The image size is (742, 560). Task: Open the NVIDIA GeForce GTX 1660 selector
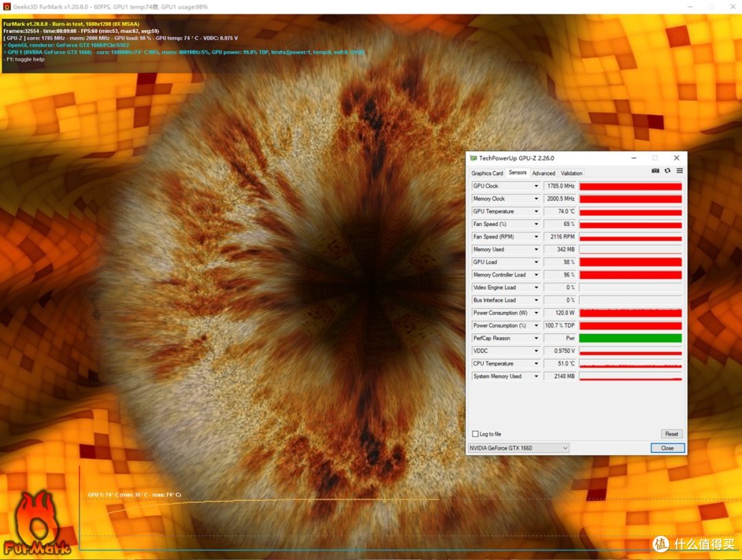519,448
